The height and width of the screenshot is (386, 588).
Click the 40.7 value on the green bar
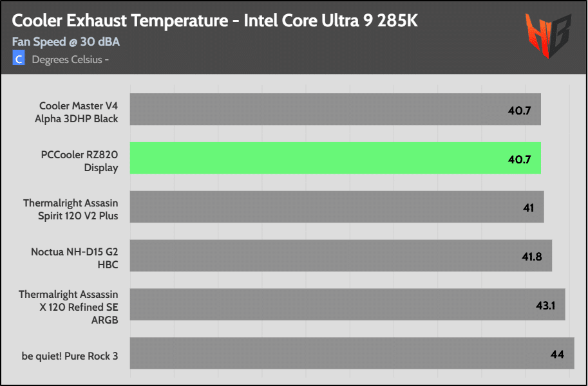tap(519, 159)
